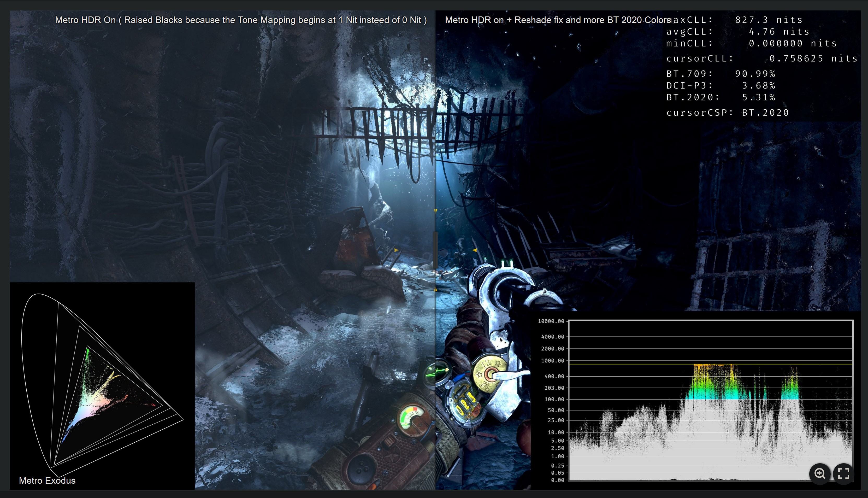This screenshot has height=498, width=868.
Task: Click the 0.25 waveform axis label
Action: pyautogui.click(x=558, y=466)
